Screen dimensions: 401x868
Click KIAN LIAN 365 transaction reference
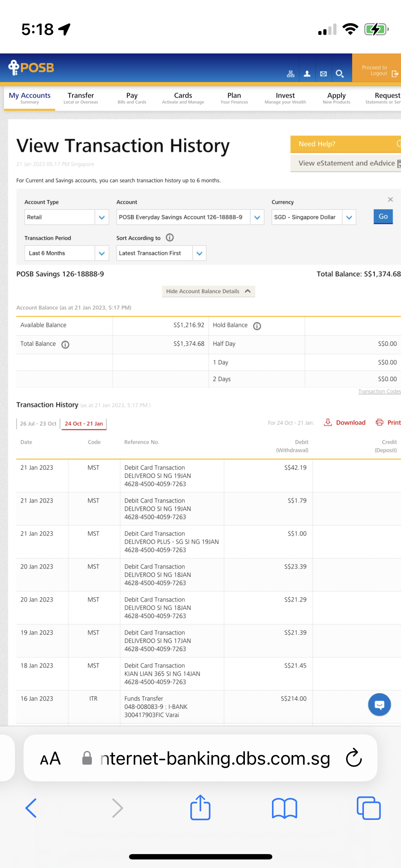coord(162,673)
